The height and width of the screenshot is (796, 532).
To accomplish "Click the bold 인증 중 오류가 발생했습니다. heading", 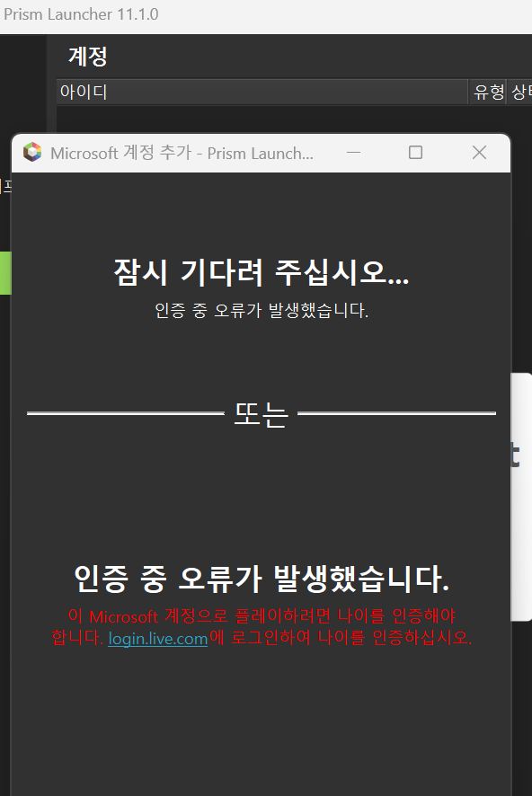I will [x=262, y=579].
